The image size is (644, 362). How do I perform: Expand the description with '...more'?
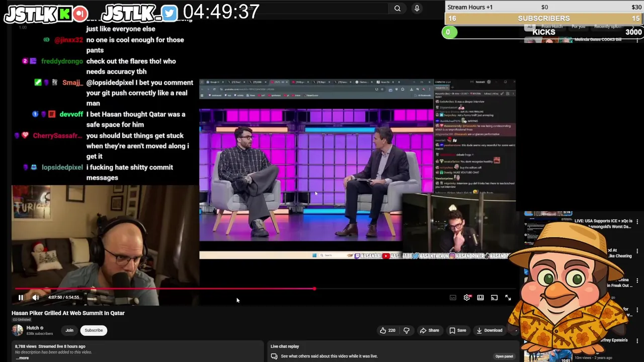pos(22,358)
